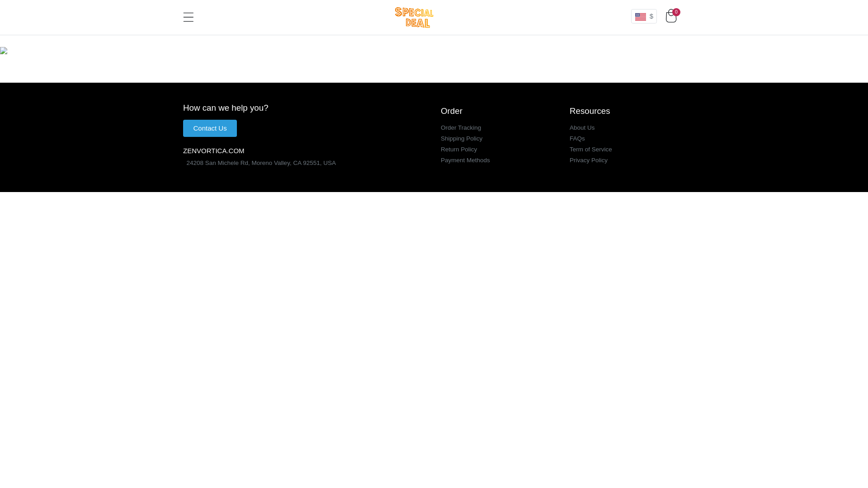The image size is (868, 488).
Task: Open the Shipping Policy link
Action: 462,139
